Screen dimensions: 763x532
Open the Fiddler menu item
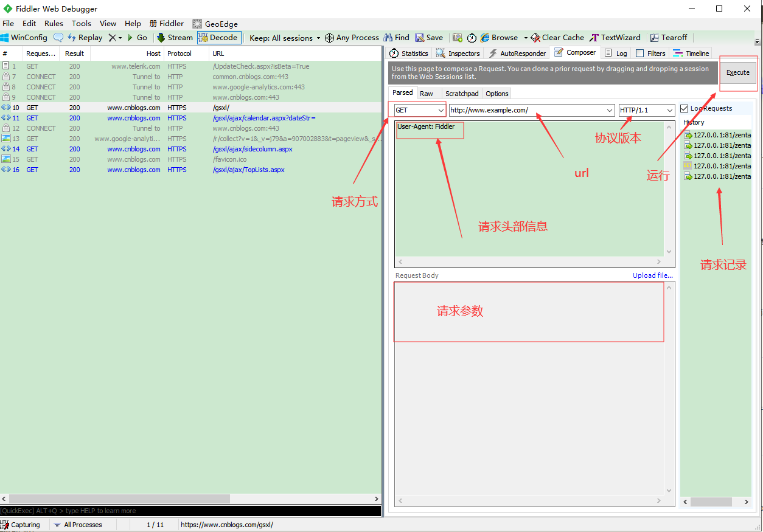[x=166, y=24]
